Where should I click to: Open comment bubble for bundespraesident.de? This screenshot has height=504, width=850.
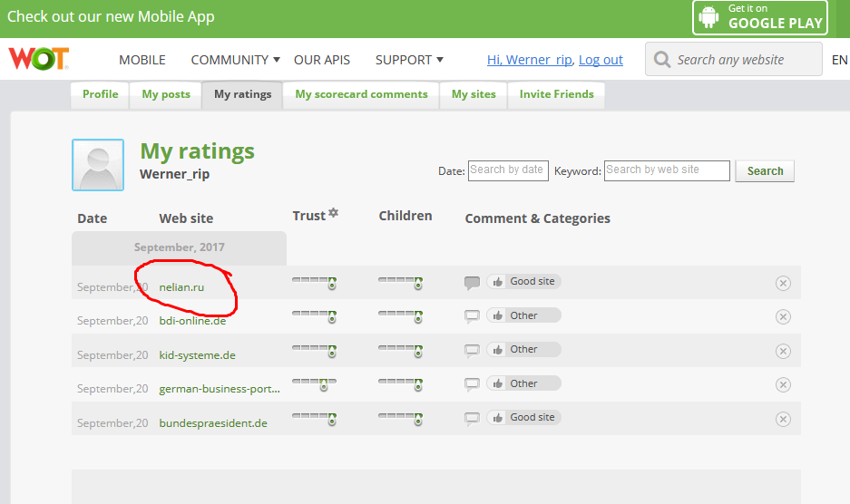[x=472, y=419]
